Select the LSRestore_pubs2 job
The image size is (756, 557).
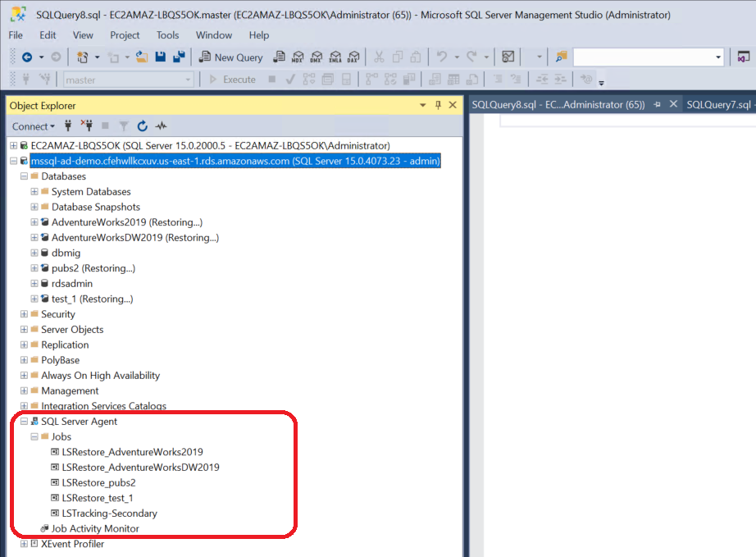(99, 483)
